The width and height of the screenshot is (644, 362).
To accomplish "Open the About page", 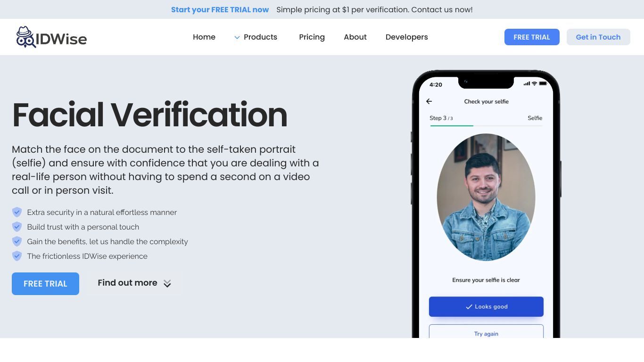I will [x=355, y=37].
